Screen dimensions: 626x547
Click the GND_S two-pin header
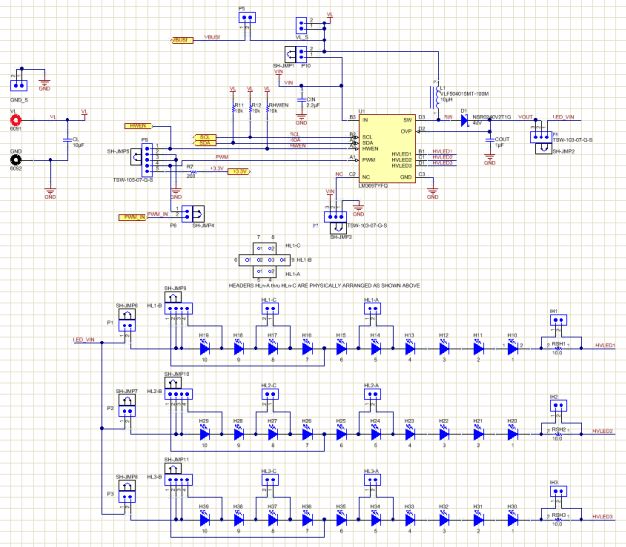tap(18, 85)
